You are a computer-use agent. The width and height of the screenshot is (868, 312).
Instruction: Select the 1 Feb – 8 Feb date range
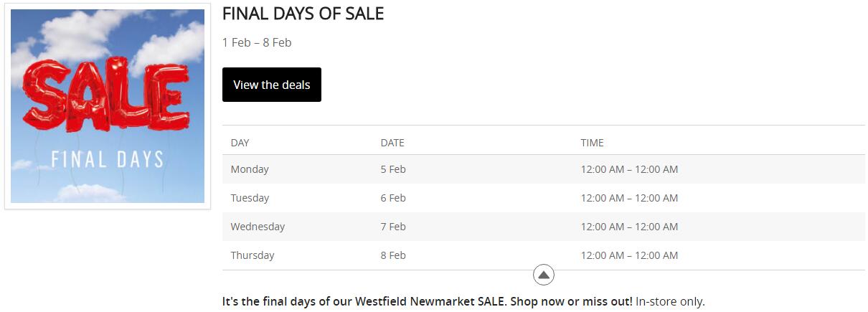[x=257, y=42]
